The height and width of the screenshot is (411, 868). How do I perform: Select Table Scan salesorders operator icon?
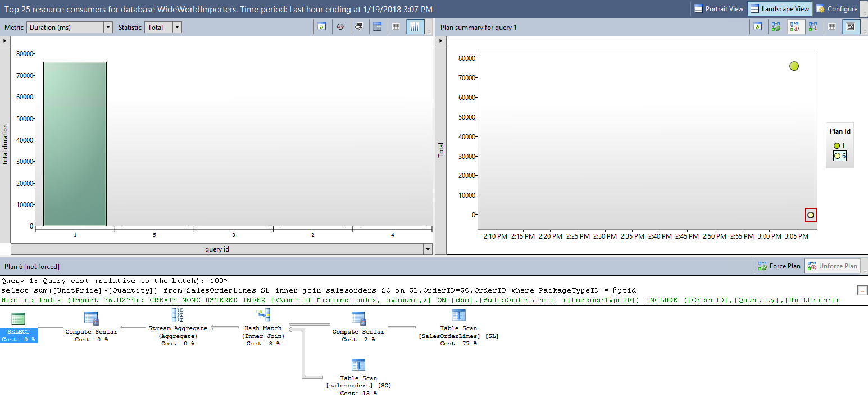tap(358, 366)
